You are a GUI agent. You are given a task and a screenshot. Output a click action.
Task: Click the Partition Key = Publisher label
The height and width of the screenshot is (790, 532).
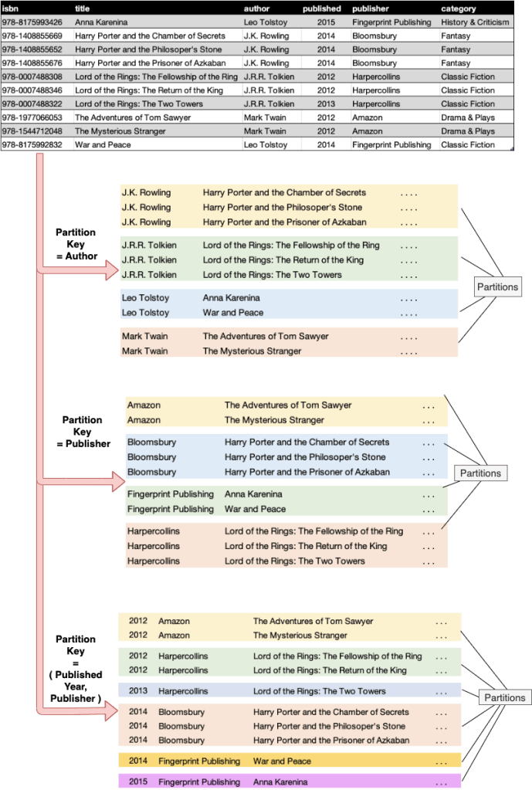(x=82, y=432)
